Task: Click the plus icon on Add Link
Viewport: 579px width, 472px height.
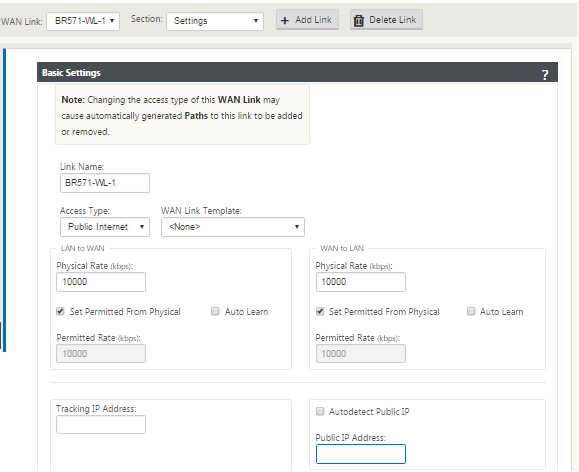Action: (x=285, y=20)
